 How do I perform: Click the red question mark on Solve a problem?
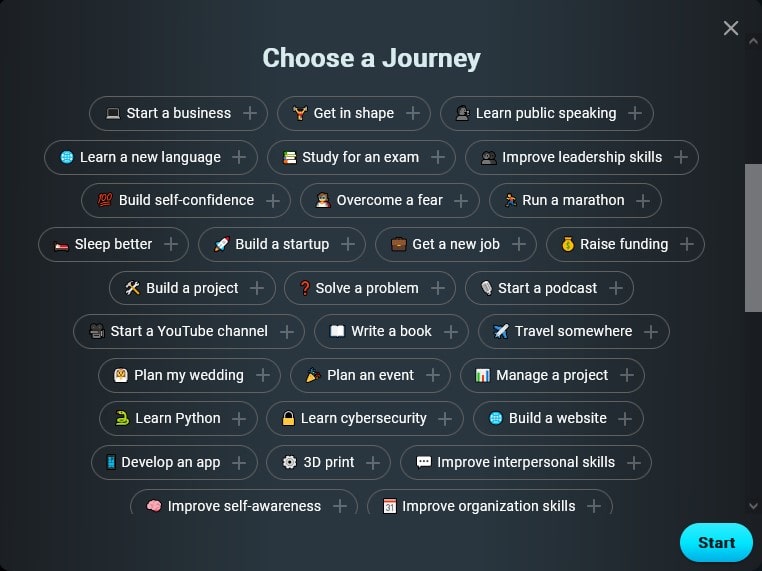[305, 288]
